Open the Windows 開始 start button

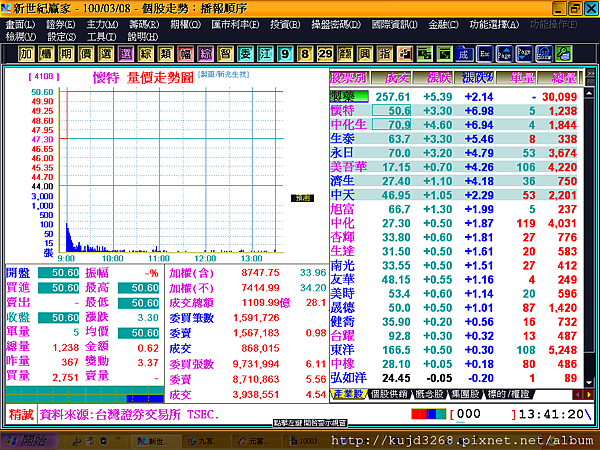[x=30, y=441]
